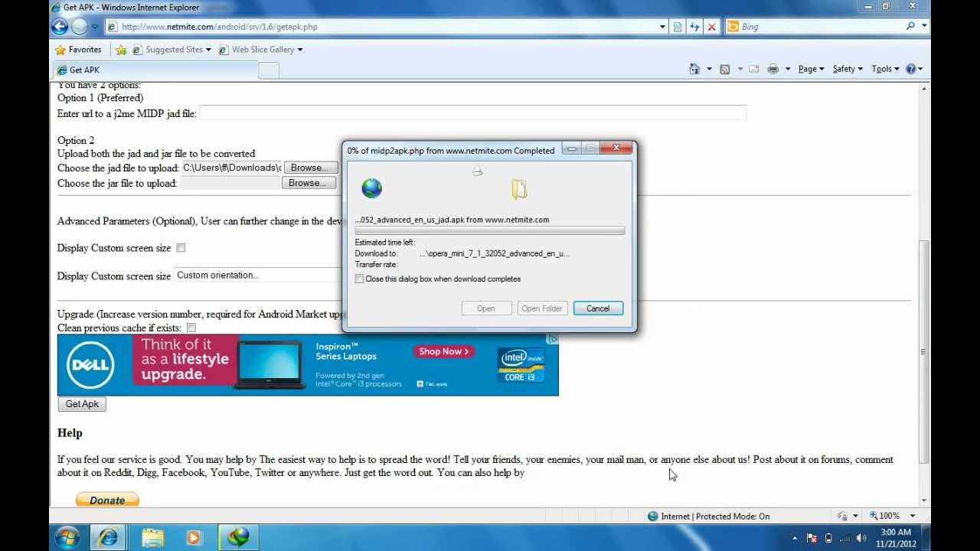Screen dimensions: 980x551
Task: Click the Internet zone globe status icon
Action: click(653, 517)
